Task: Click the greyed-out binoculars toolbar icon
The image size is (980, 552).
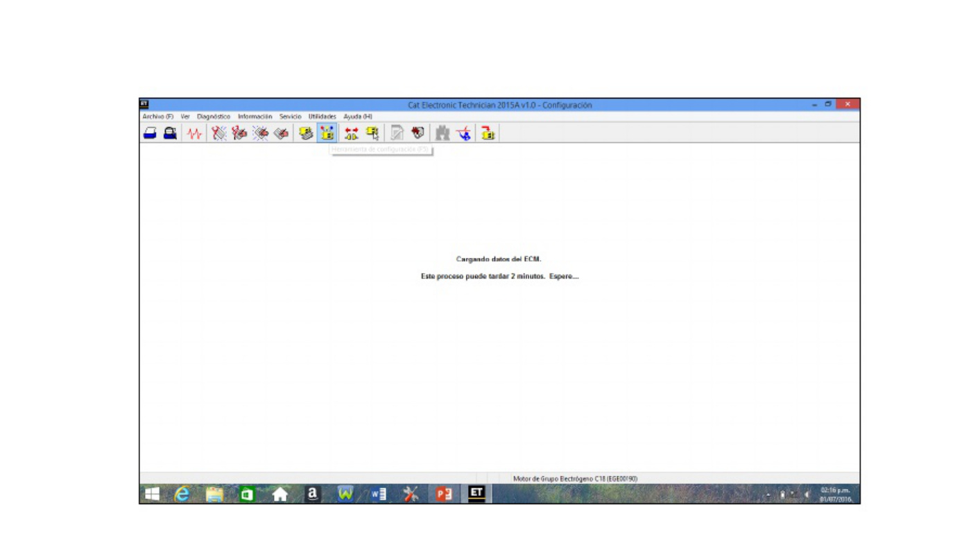Action: pyautogui.click(x=442, y=133)
